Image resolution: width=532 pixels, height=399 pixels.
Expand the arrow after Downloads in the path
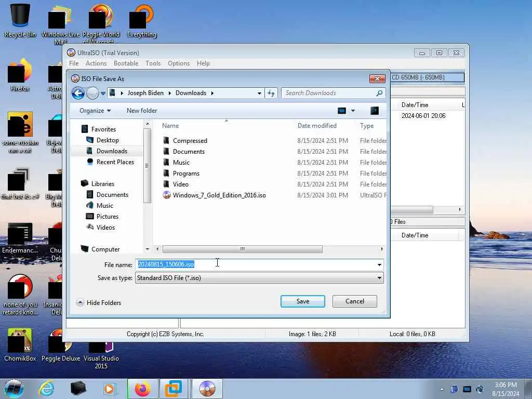(212, 93)
